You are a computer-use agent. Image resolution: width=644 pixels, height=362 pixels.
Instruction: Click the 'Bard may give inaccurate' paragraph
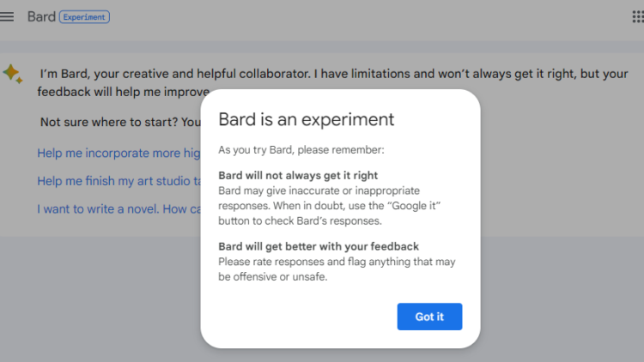(x=329, y=206)
